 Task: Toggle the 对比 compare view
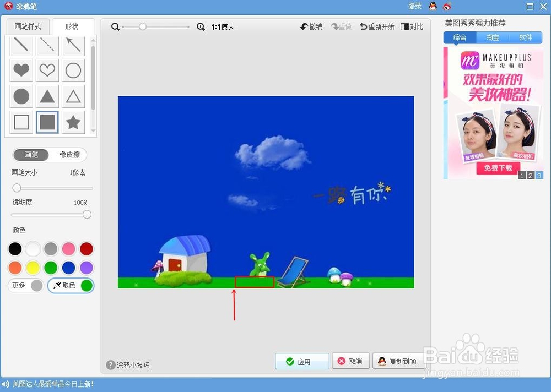(412, 26)
